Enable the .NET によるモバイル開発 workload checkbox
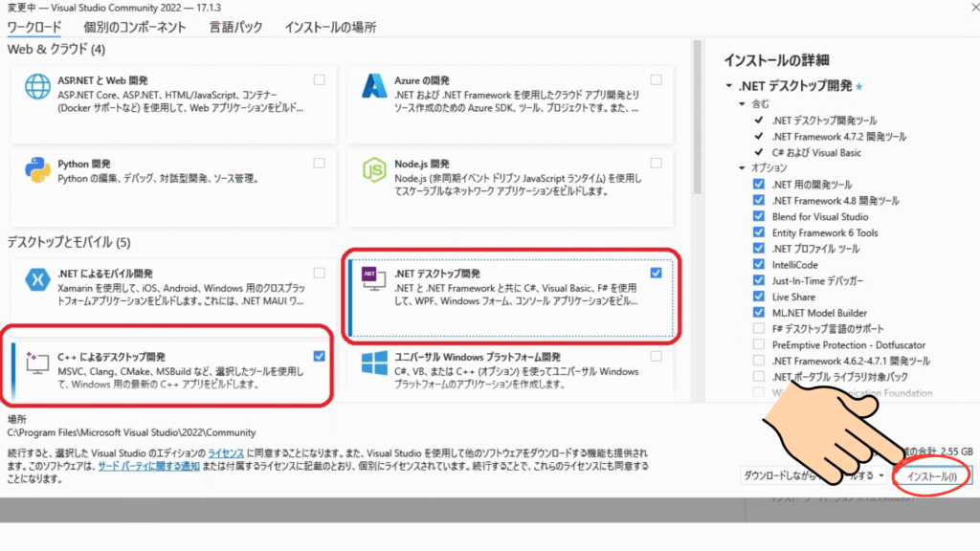The height and width of the screenshot is (551, 980). click(320, 273)
